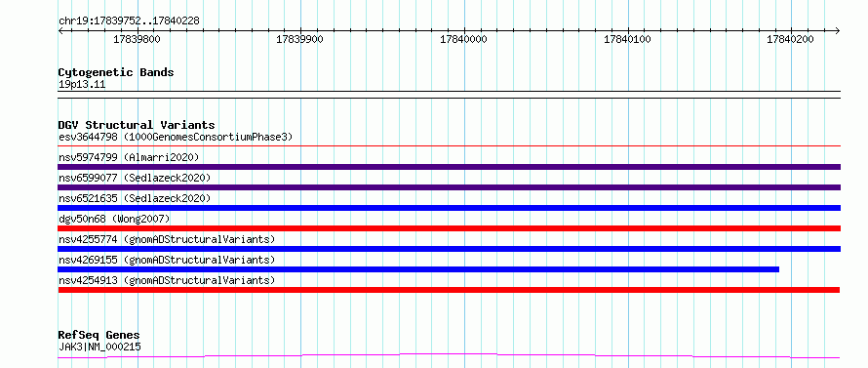Screen dimensions: 868x368
Task: Open the JAK3|NM_000215 gene label
Action: pyautogui.click(x=99, y=347)
